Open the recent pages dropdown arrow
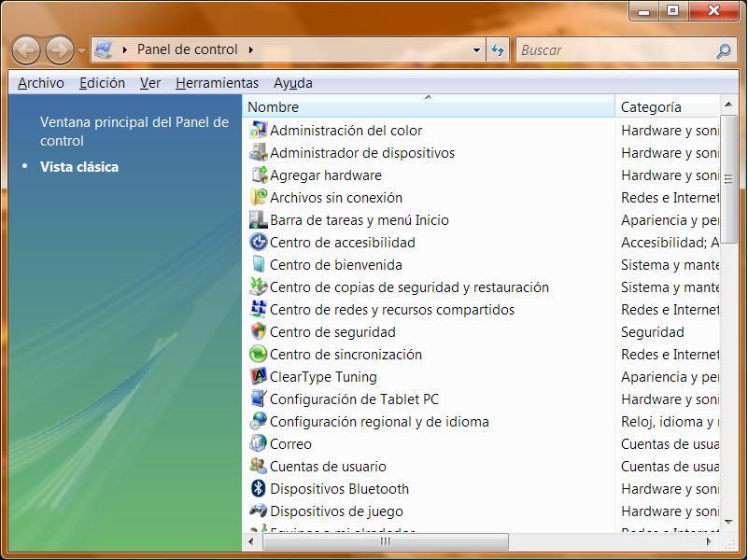 click(x=81, y=50)
